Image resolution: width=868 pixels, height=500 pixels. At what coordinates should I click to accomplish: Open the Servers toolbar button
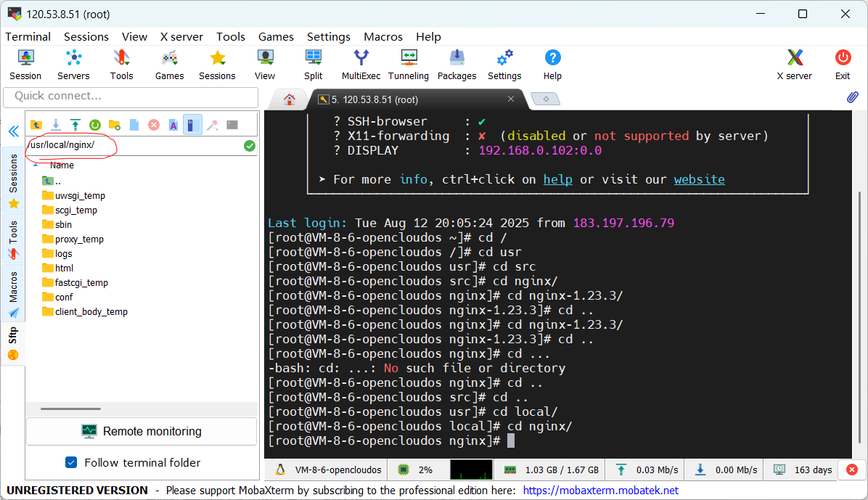coord(73,65)
